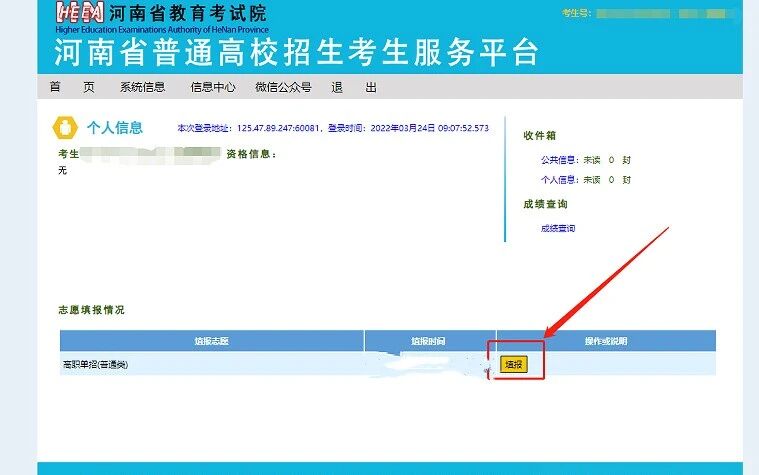Click the 志愿填报情况 section heading
This screenshot has height=475, width=759.
(91, 310)
